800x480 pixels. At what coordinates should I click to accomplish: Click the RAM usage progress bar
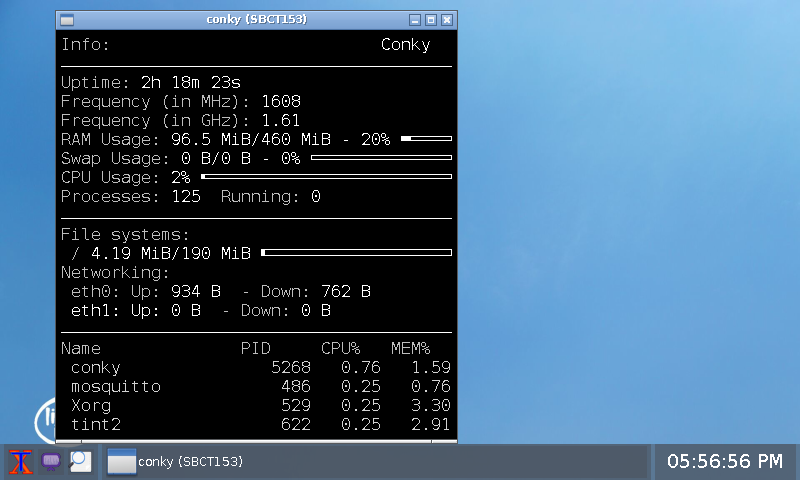click(x=427, y=138)
